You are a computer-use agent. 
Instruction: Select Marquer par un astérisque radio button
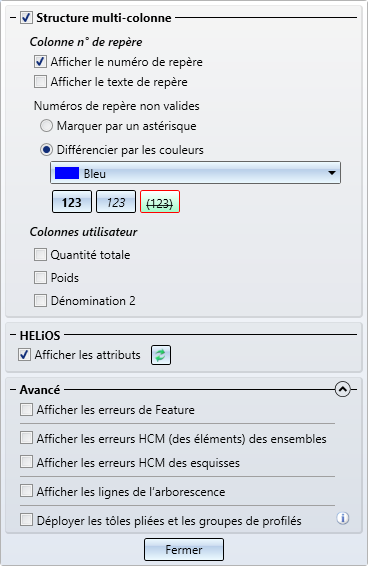pos(46,126)
